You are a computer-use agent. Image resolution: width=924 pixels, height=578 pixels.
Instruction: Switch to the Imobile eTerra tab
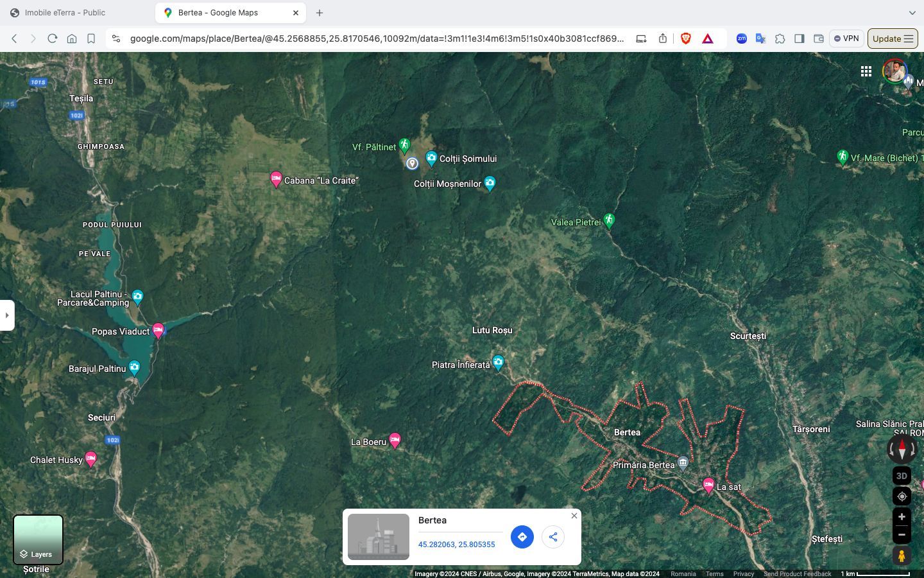(x=64, y=12)
